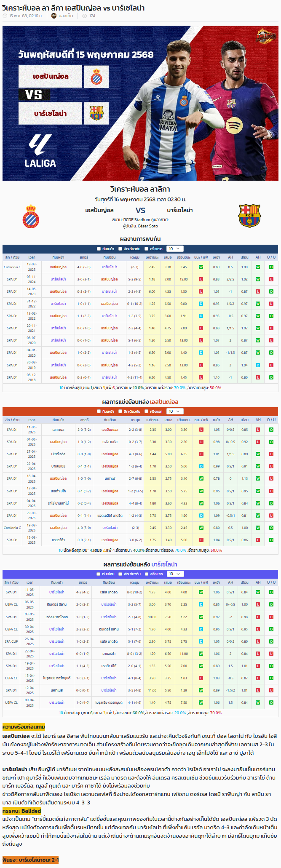Click the match banner image with two players
This screenshot has width=281, height=868.
(x=140, y=103)
